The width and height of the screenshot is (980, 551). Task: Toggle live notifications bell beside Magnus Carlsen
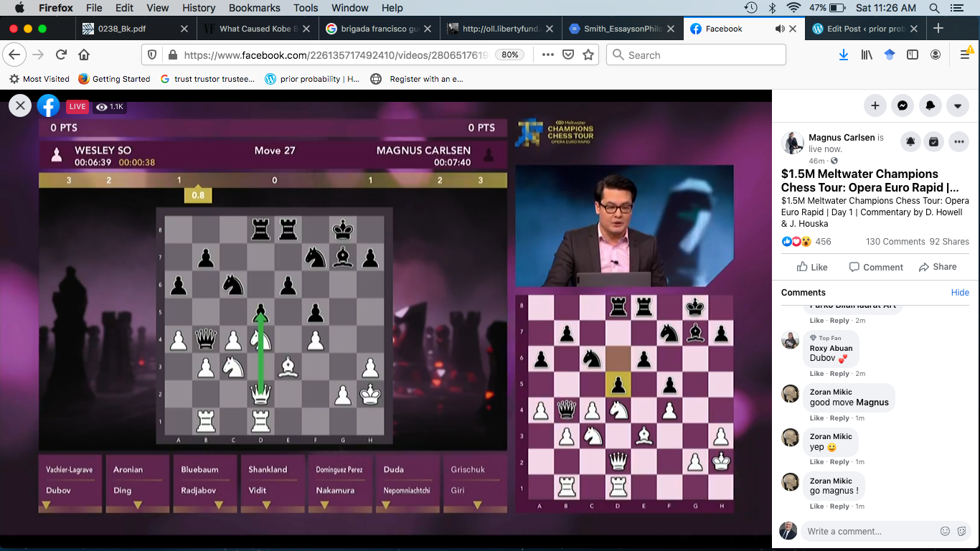[910, 142]
